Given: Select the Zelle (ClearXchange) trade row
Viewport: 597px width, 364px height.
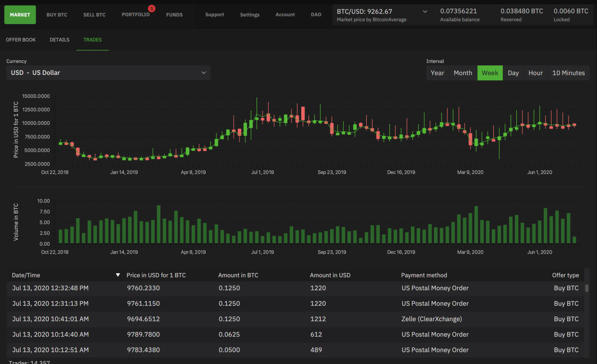Looking at the screenshot, I should pos(295,319).
